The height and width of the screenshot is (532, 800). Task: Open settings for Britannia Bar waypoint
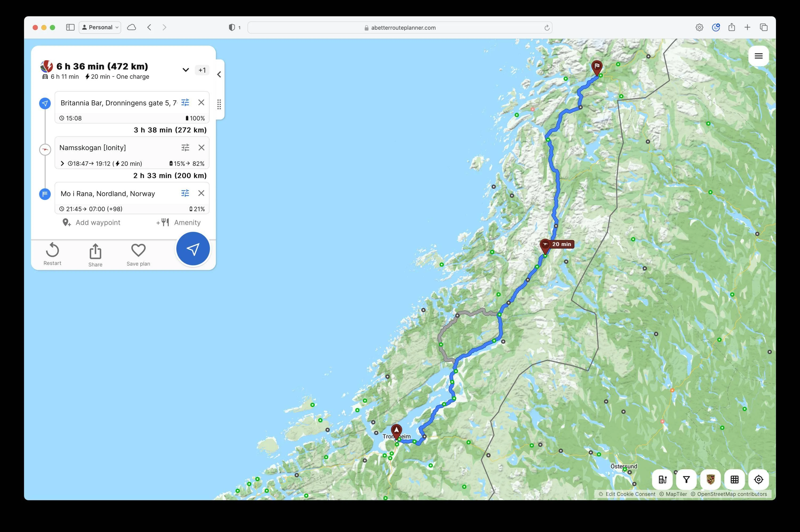tap(185, 102)
